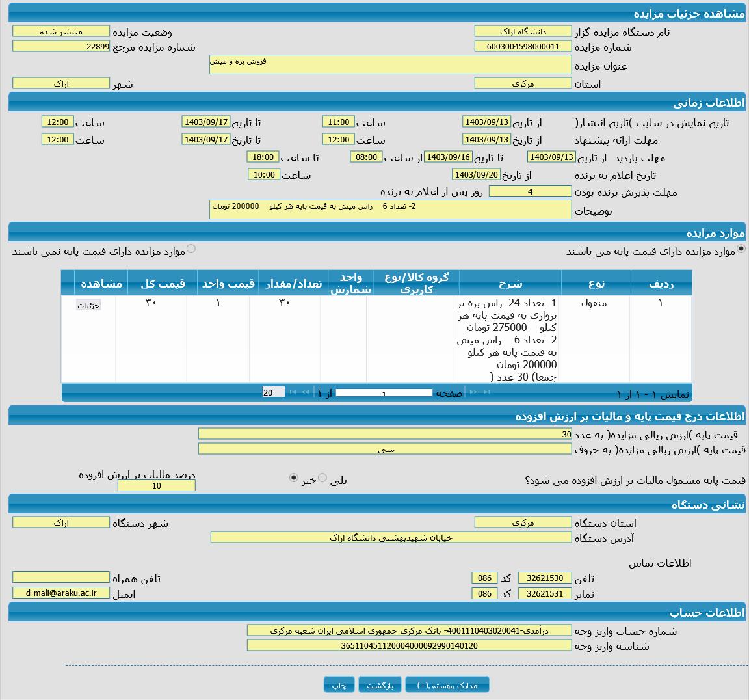
Task: Click the right-pointing double-arrow pager icon
Action: point(473,392)
